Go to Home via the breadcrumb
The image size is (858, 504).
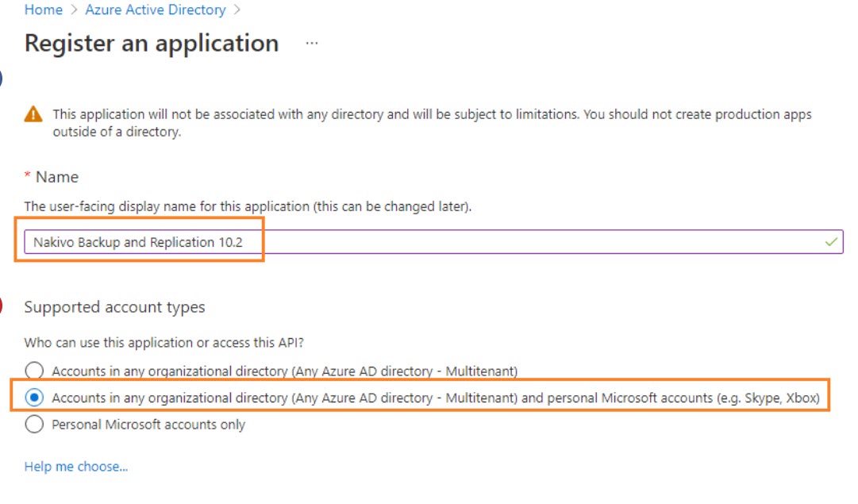click(x=44, y=10)
